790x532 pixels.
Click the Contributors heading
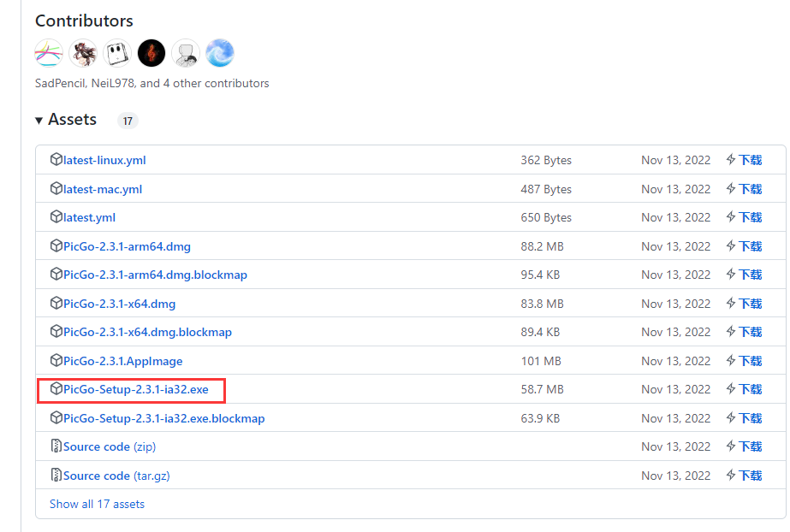coord(84,21)
